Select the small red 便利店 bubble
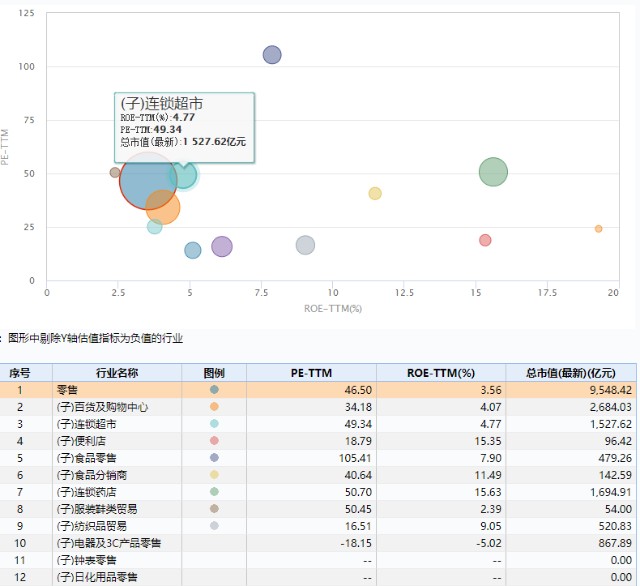This screenshot has height=586, width=640. tap(485, 240)
